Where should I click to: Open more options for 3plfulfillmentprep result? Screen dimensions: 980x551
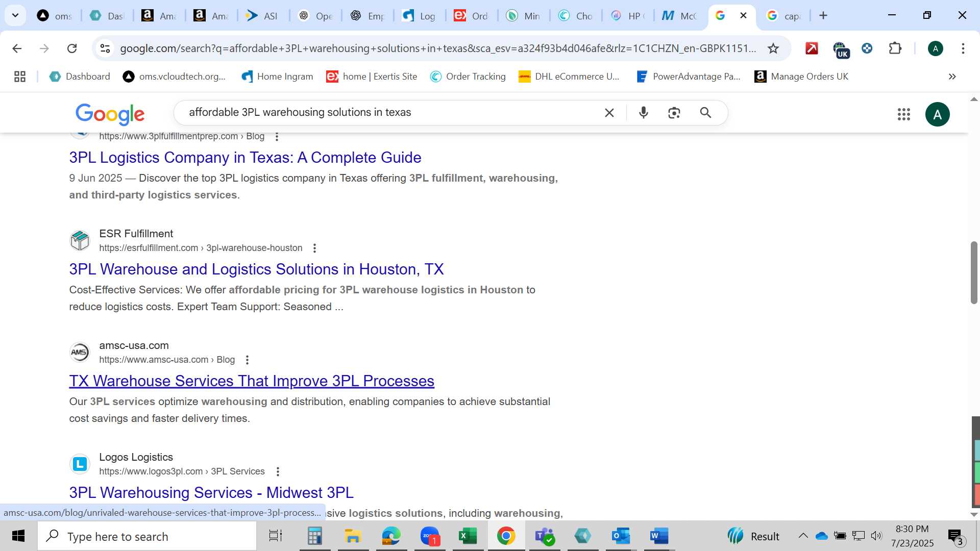pyautogui.click(x=277, y=137)
